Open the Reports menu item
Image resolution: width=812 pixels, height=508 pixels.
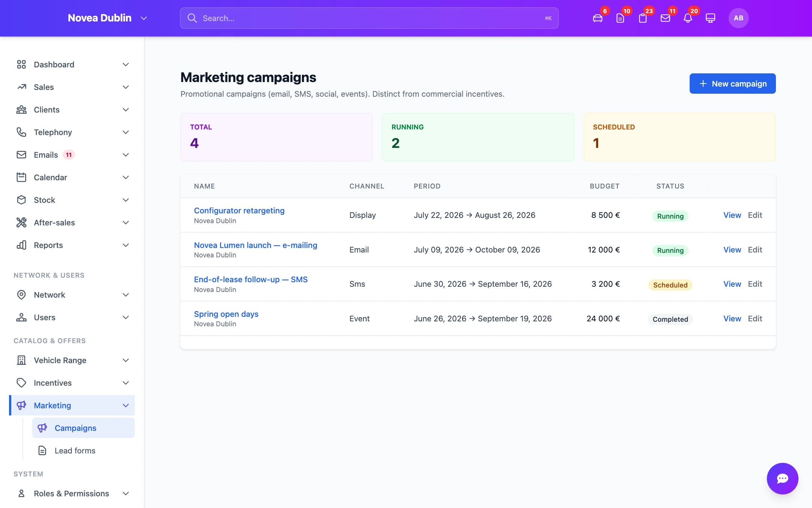pyautogui.click(x=72, y=245)
